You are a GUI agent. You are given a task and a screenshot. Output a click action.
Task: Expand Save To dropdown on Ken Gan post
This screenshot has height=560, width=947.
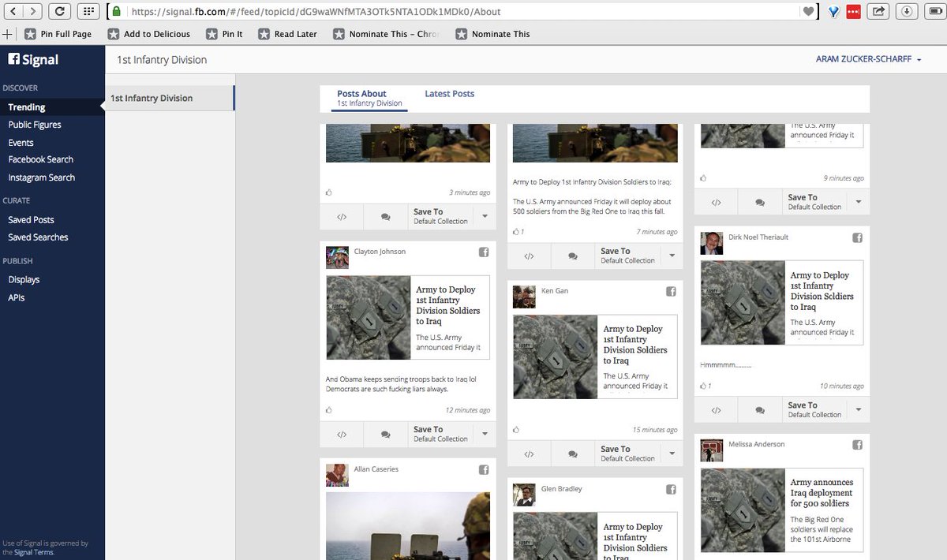672,454
